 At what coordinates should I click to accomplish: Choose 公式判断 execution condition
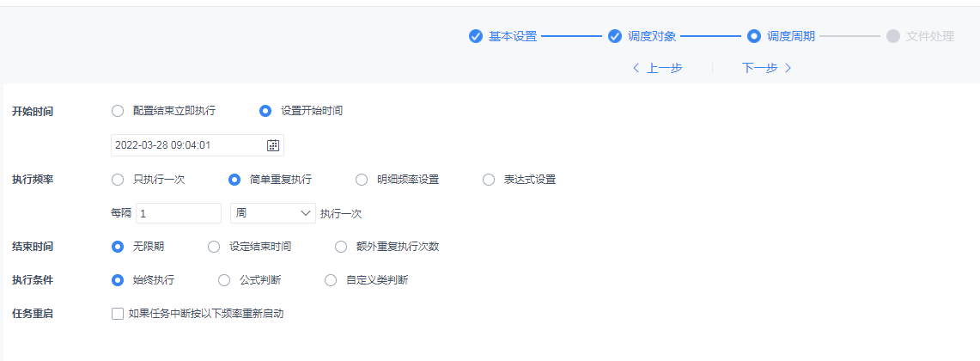click(224, 280)
